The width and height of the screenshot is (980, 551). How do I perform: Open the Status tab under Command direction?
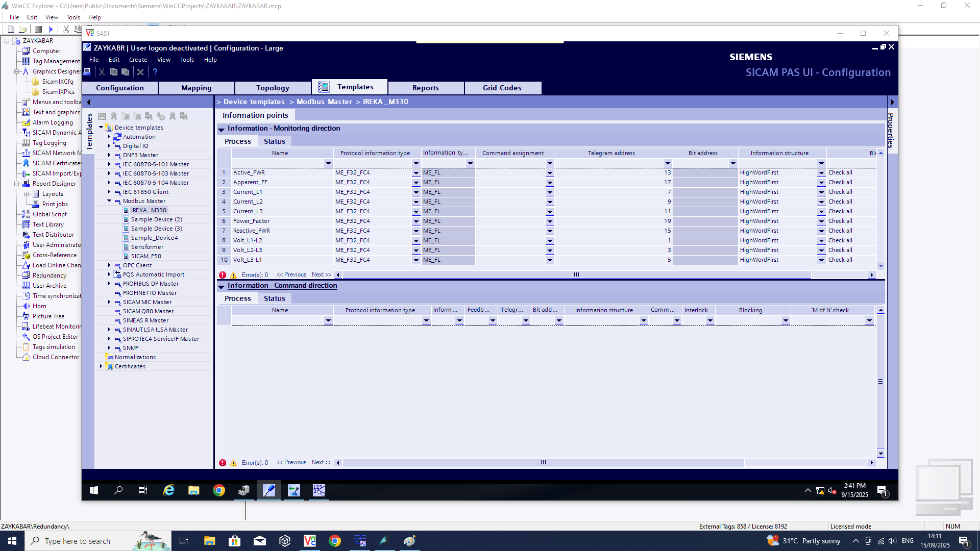pyautogui.click(x=274, y=298)
